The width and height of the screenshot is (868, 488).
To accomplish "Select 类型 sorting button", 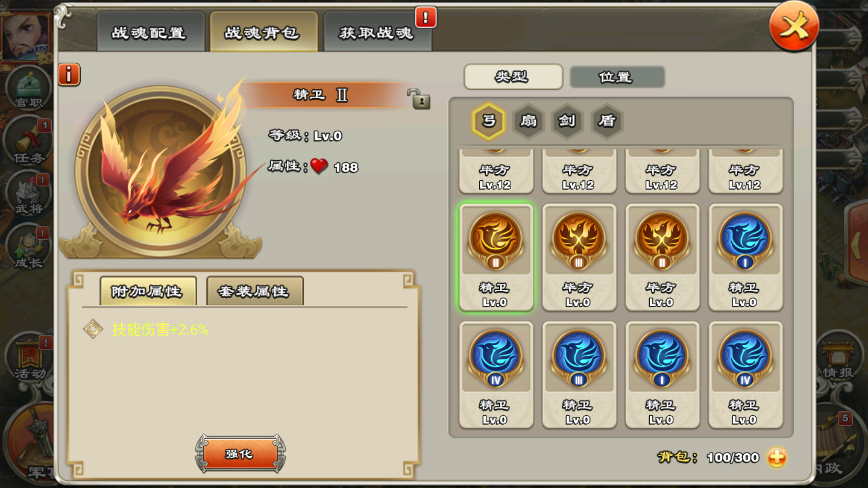I will coord(513,77).
